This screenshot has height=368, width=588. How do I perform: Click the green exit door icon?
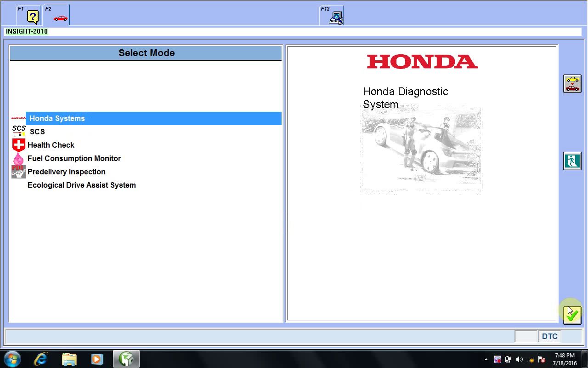pos(572,161)
